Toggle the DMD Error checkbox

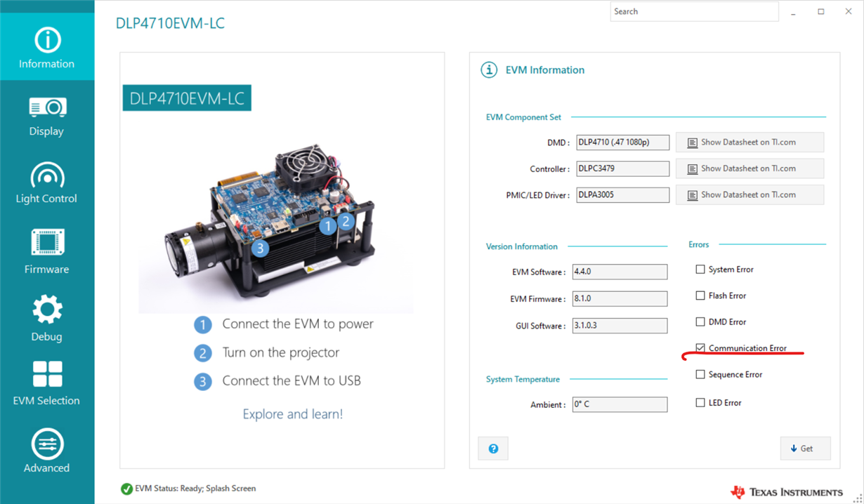(700, 321)
